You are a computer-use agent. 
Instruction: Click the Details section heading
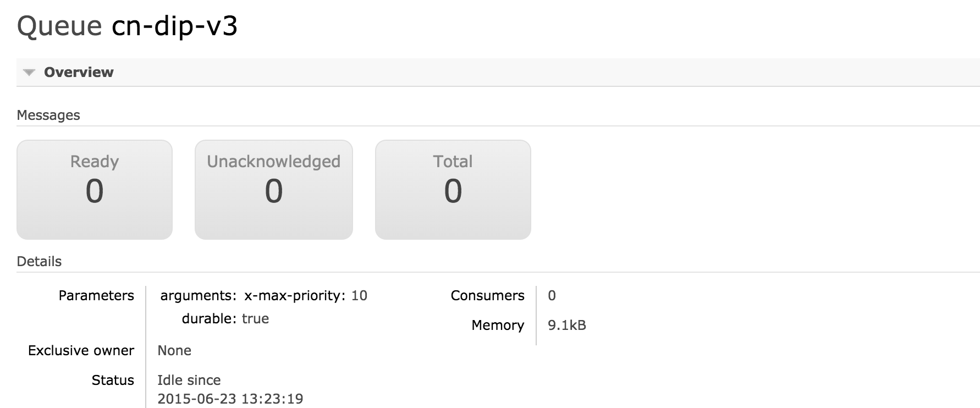(x=40, y=261)
